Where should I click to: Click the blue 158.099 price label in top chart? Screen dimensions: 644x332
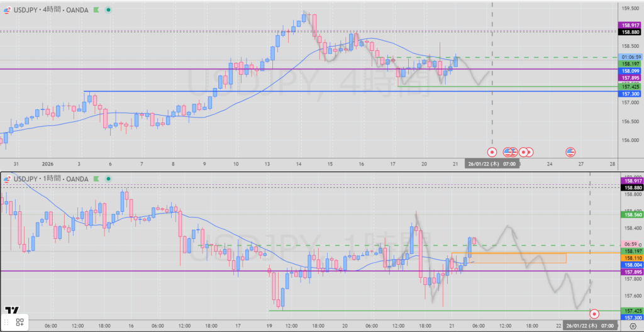coord(630,71)
